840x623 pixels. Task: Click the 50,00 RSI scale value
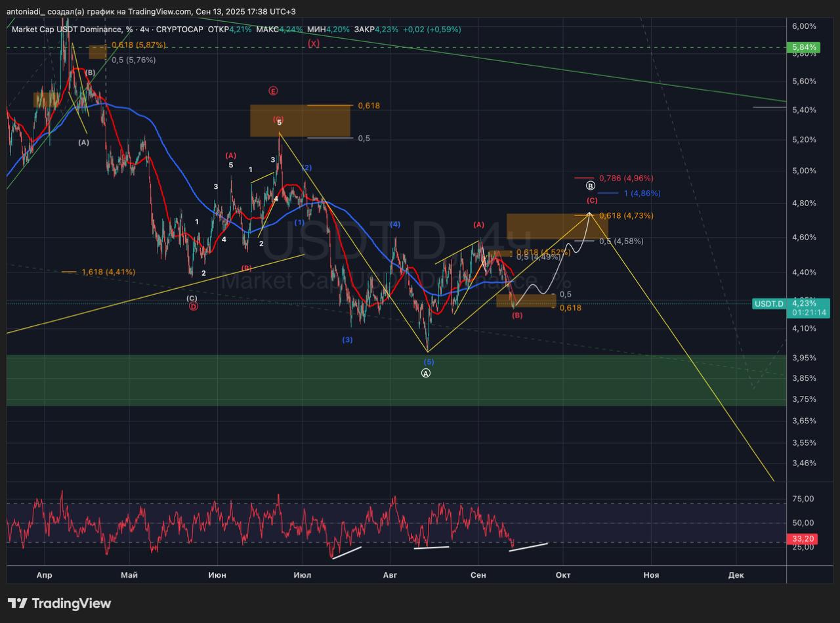coord(803,523)
